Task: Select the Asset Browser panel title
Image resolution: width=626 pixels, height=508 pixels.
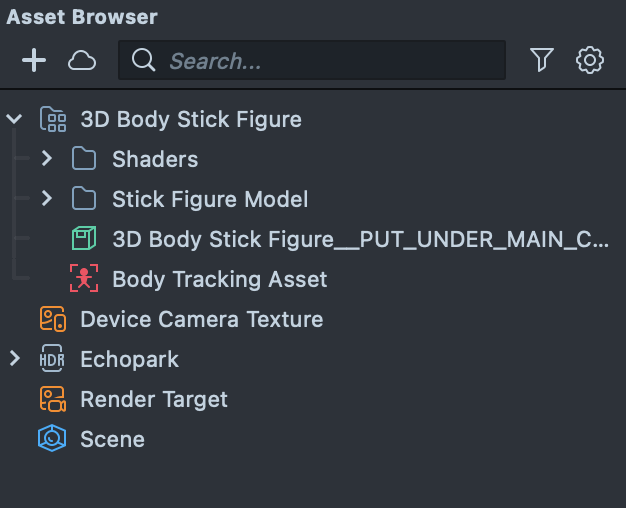Action: [x=82, y=17]
